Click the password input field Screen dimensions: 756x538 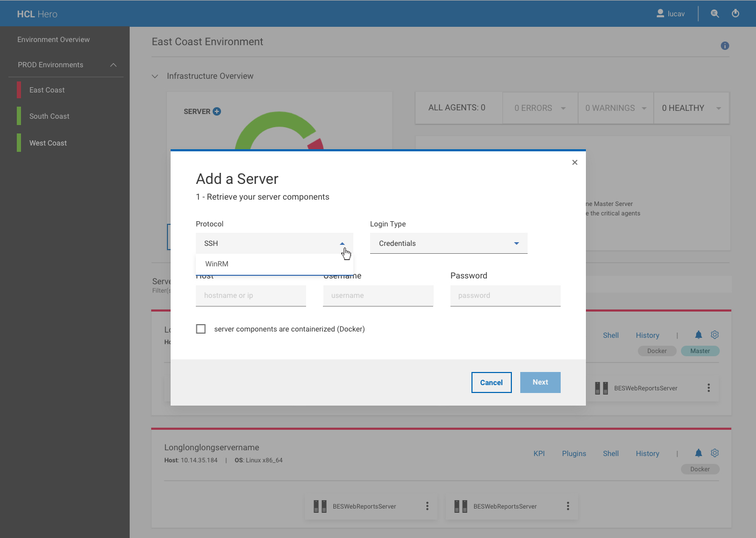point(505,296)
